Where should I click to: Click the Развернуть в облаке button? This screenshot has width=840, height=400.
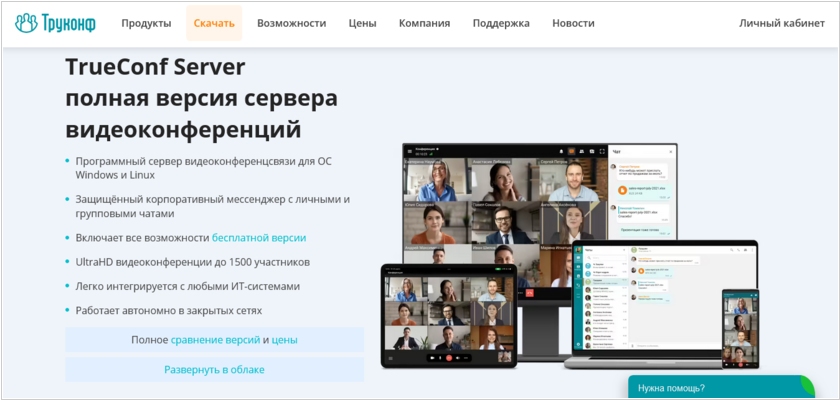[x=214, y=369]
